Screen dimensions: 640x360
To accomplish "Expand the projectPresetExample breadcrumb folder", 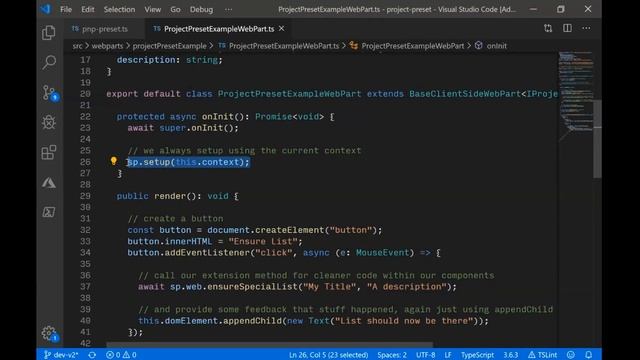I will click(x=169, y=46).
